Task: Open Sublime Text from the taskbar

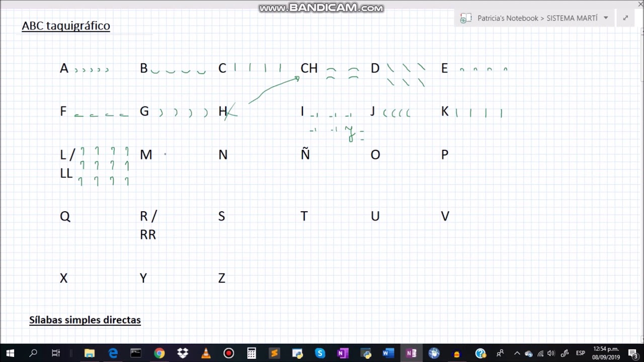Action: click(x=274, y=353)
